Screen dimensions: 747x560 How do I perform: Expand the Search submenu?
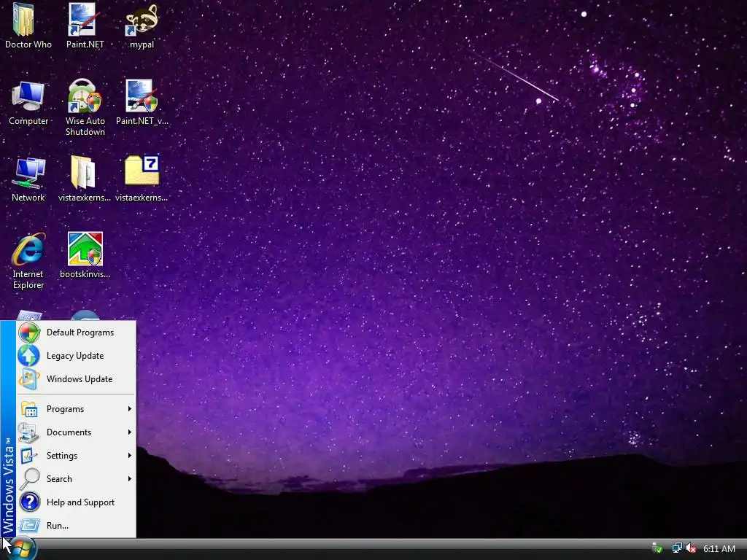[x=76, y=479]
